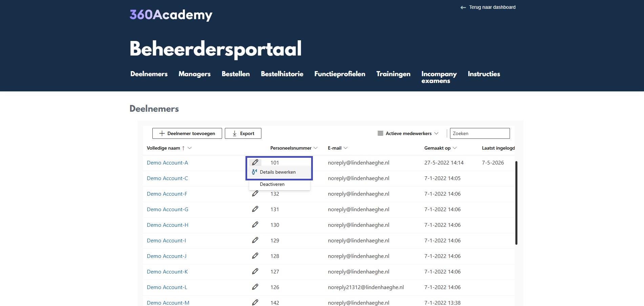Open Incompany examens tab
This screenshot has height=306, width=644.
point(439,77)
